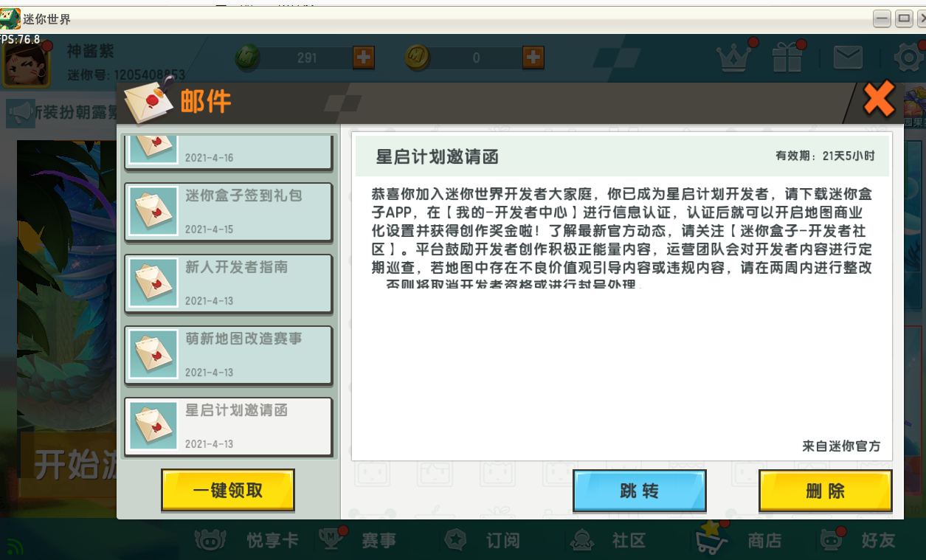Open 赛事 in bottom bar
Screen dimensions: 926x560
click(379, 541)
